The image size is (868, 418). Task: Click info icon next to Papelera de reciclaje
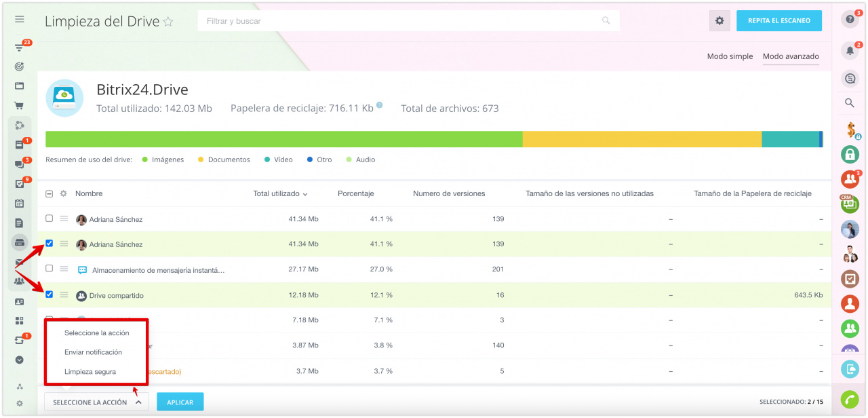[x=380, y=105]
